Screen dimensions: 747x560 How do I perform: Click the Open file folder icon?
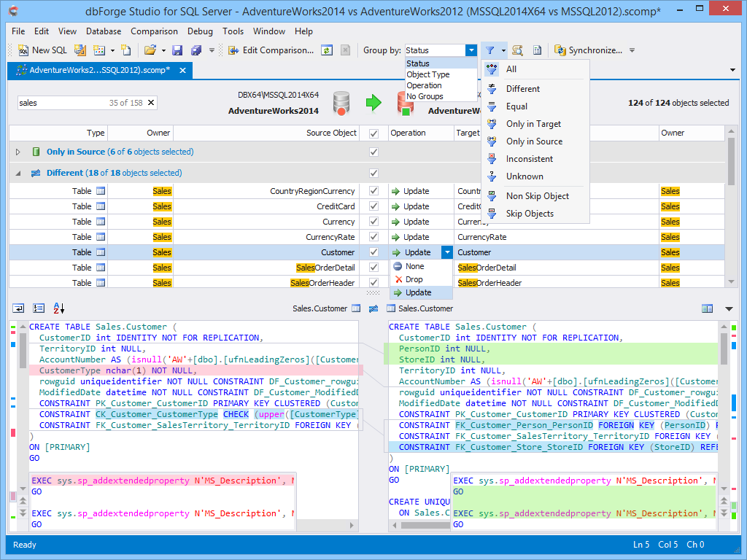148,50
